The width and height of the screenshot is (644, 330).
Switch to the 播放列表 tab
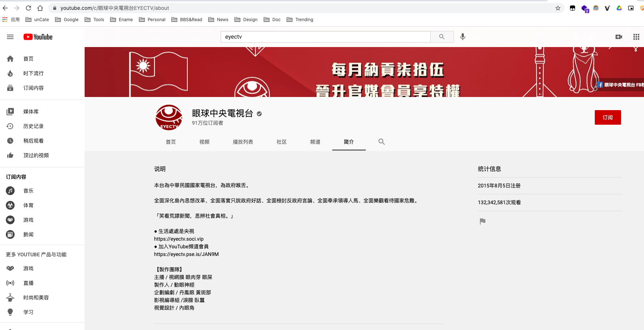click(x=243, y=142)
